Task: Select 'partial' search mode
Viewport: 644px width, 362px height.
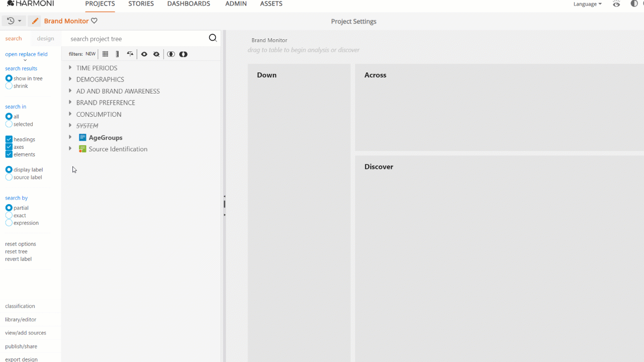Action: [x=9, y=208]
